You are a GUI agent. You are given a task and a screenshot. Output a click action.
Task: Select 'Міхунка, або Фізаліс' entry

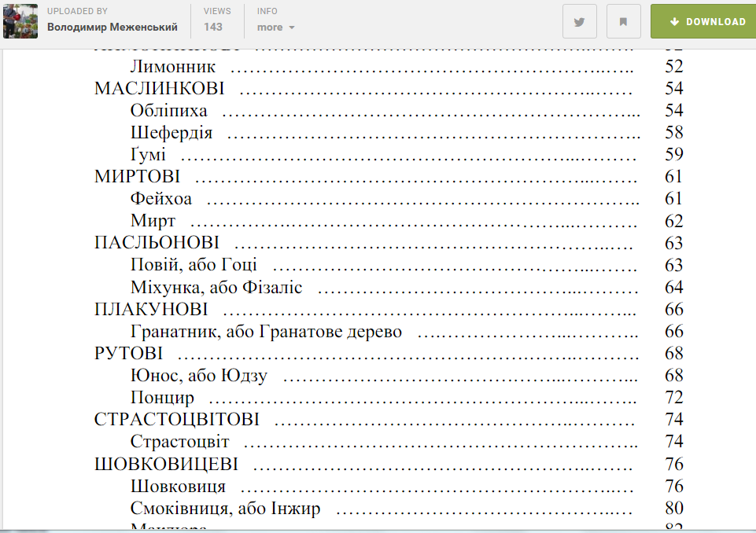(216, 288)
